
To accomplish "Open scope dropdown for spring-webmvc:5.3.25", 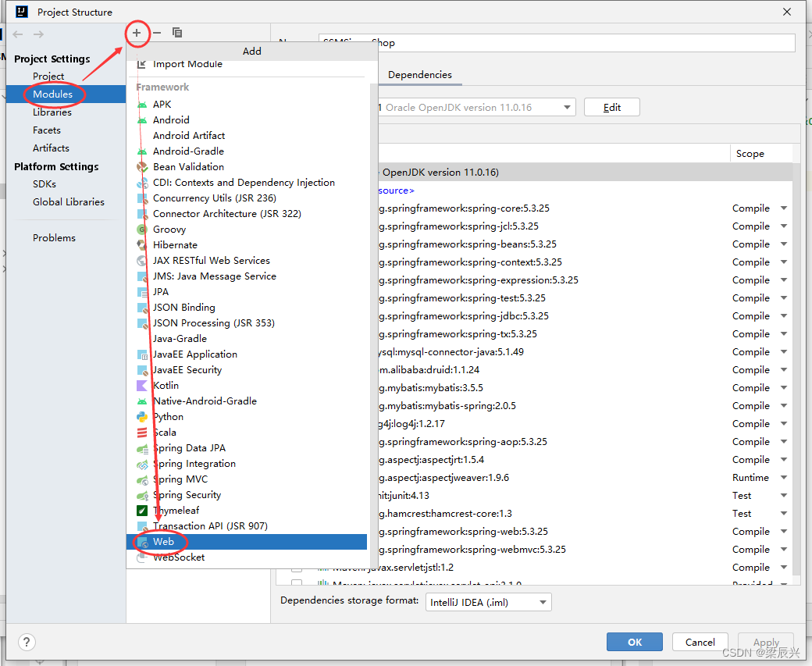I will (784, 550).
